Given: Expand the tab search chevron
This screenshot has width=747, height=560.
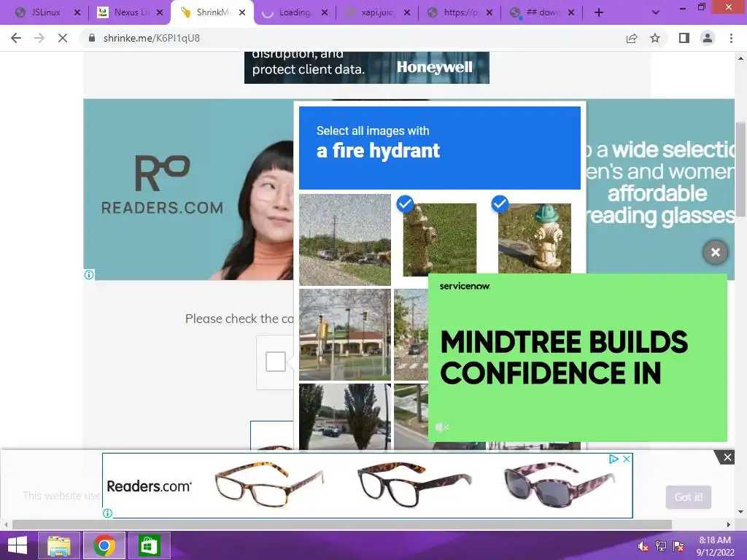Looking at the screenshot, I should (656, 13).
